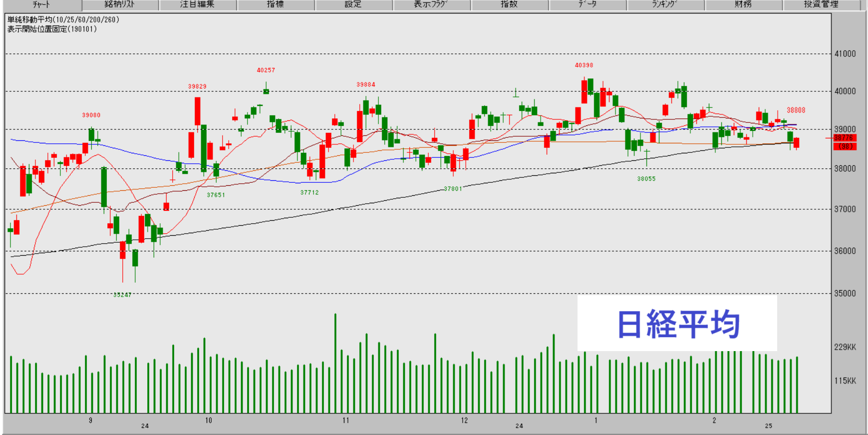Switch to the 指数 tab
Image resolution: width=868 pixels, height=435 pixels.
(510, 5)
